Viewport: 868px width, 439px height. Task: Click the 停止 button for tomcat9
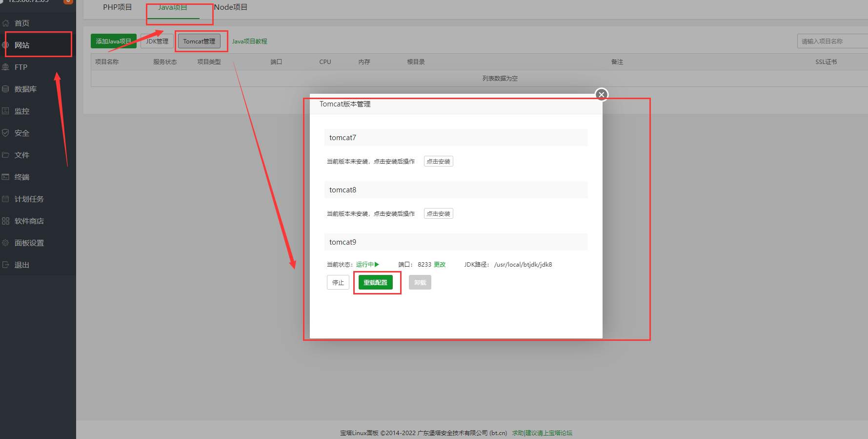click(x=338, y=282)
